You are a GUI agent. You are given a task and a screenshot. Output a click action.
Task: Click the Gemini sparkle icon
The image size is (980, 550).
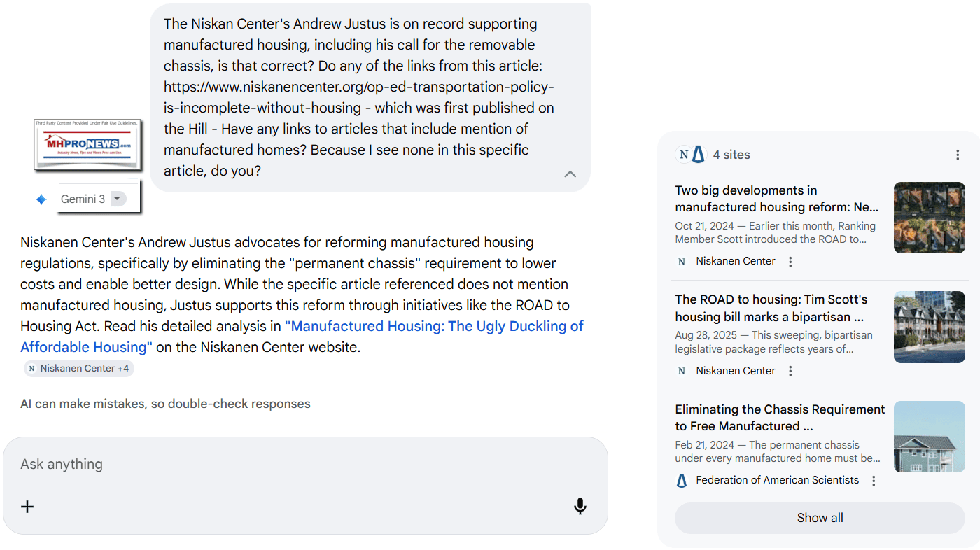click(x=41, y=199)
